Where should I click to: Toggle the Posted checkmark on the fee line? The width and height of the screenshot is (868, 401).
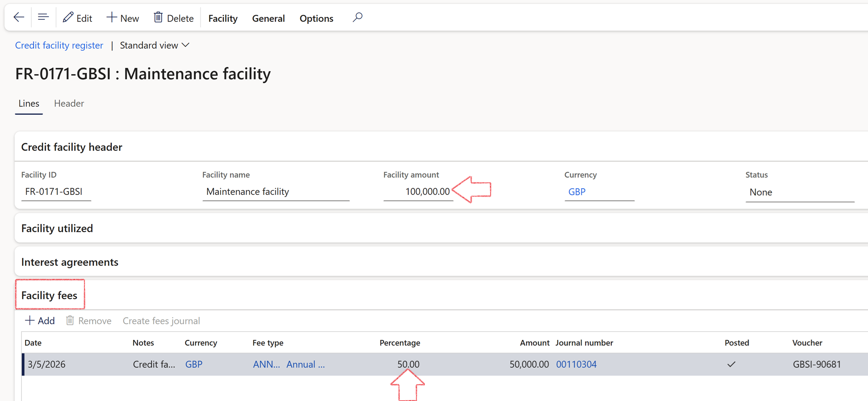[730, 364]
